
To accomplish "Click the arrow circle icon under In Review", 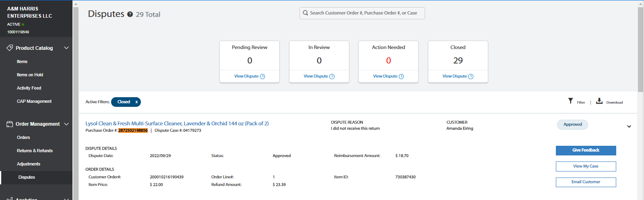I will 332,76.
